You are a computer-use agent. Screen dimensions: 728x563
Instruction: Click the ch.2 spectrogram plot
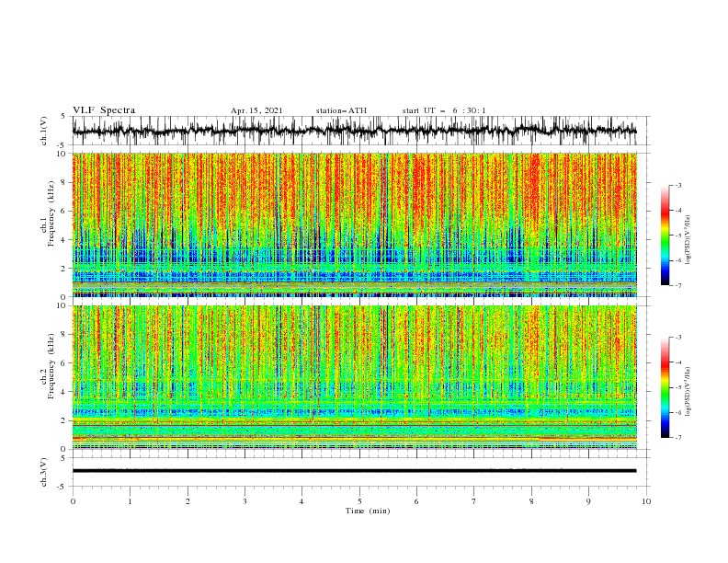point(354,377)
